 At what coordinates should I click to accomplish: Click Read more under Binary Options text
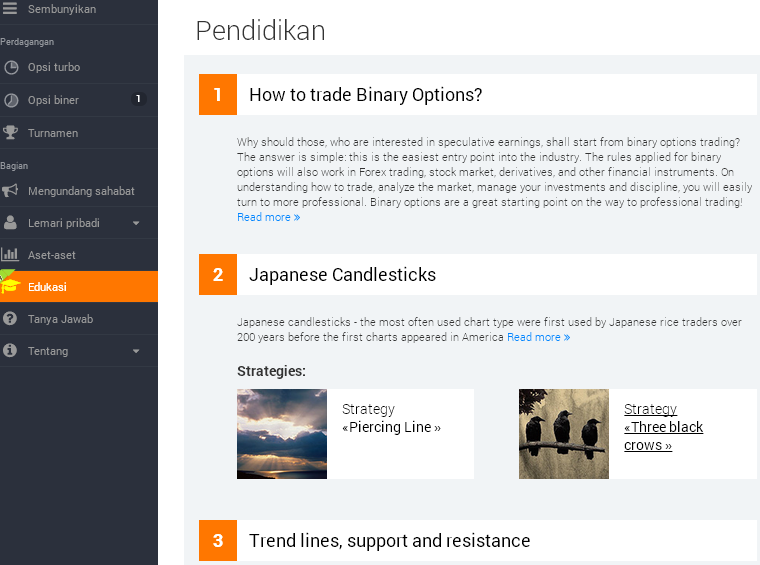pyautogui.click(x=269, y=217)
